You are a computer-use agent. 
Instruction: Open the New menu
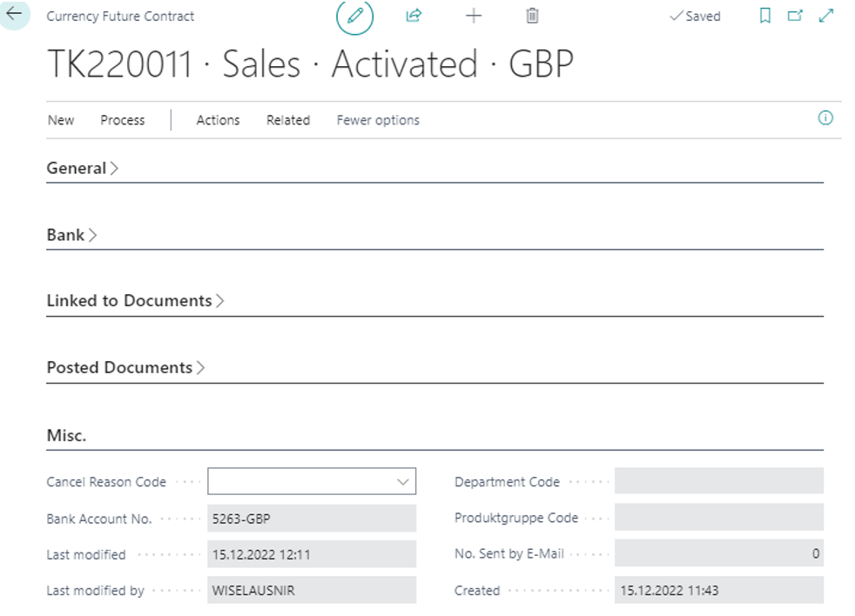coord(61,120)
